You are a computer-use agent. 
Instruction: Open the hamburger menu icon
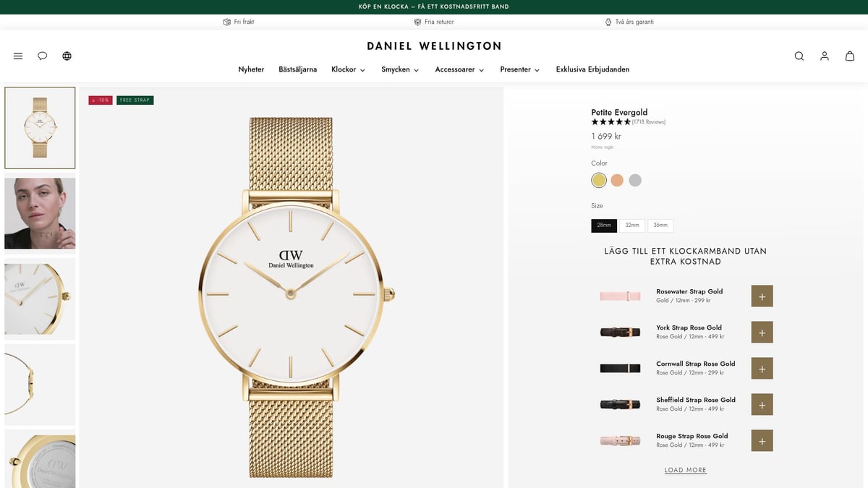pyautogui.click(x=18, y=56)
